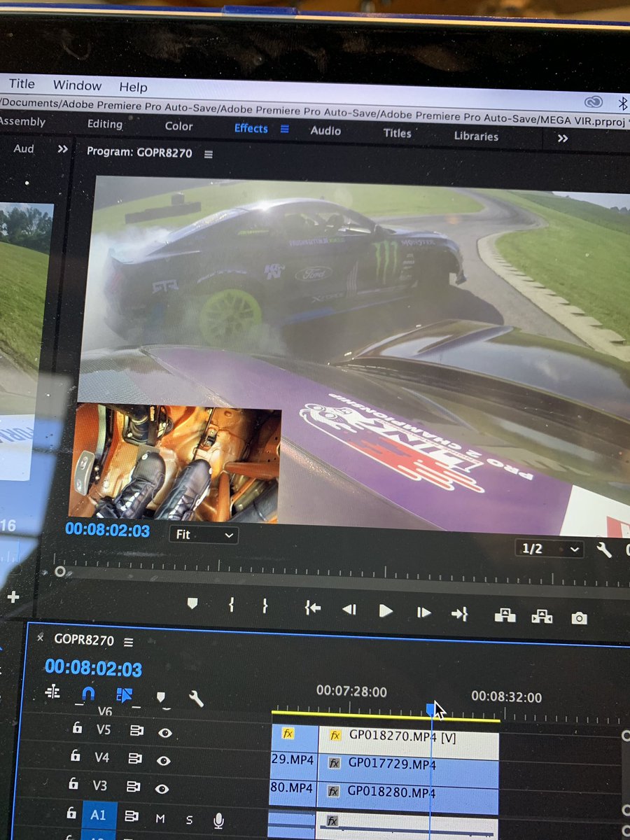Screen dimensions: 630x840
Task: Step forward one frame
Action: 423,612
